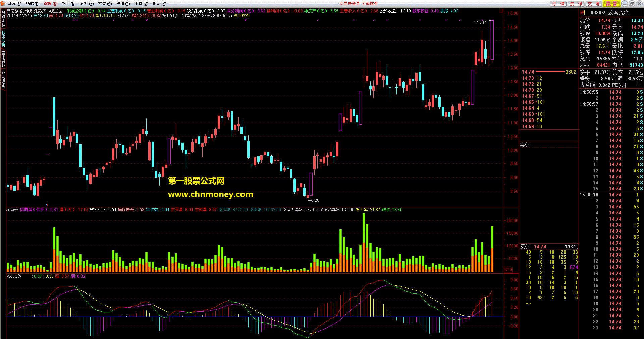Image resolution: width=644 pixels, height=339 pixels.
Task: Click the red 云南旅游 link in title bar
Action: coord(370,4)
